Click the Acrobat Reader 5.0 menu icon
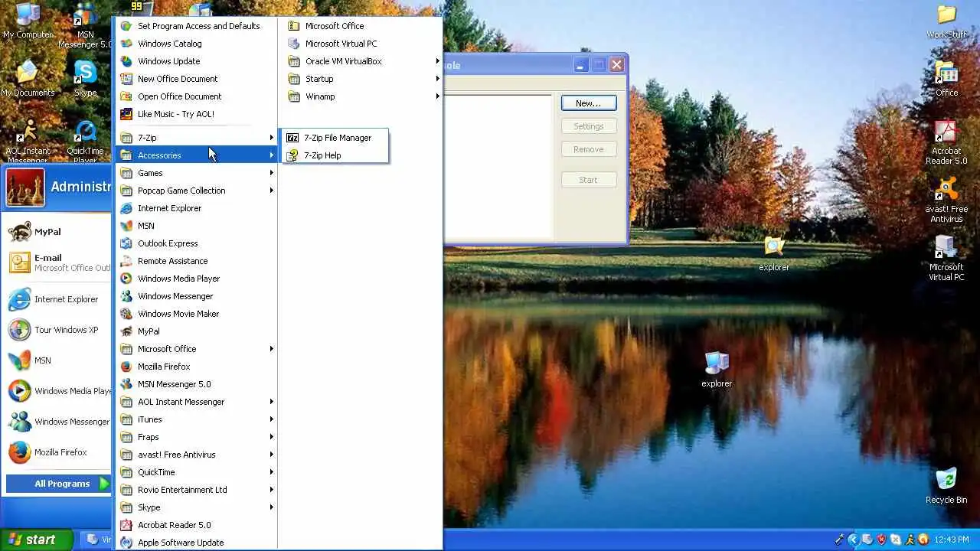980x551 pixels. tap(126, 525)
